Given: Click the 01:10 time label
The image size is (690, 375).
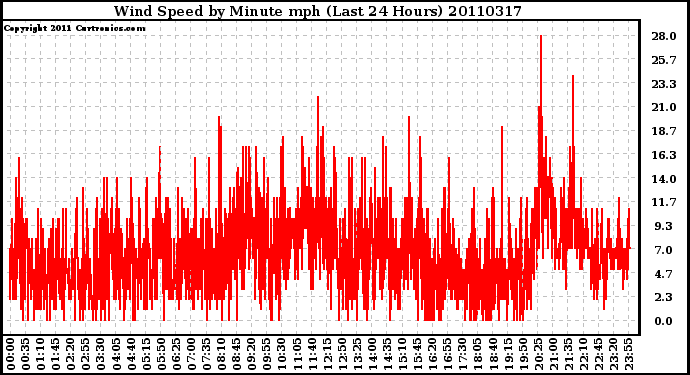Looking at the screenshot, I should (x=40, y=354).
